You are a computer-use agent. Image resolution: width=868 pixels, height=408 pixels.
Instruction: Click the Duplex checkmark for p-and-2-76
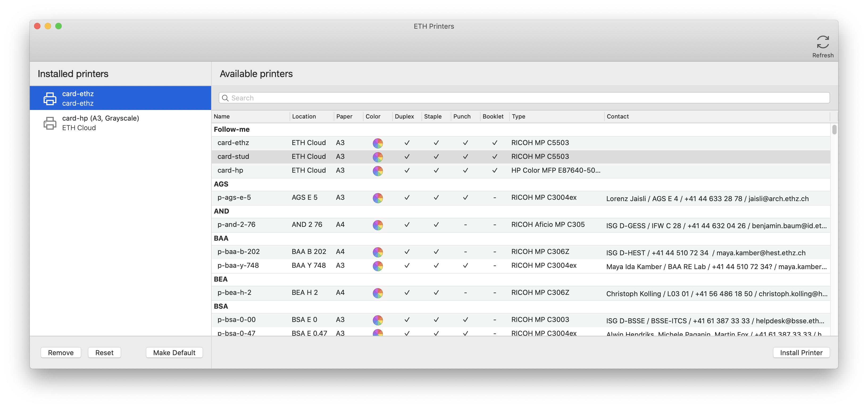coord(407,224)
